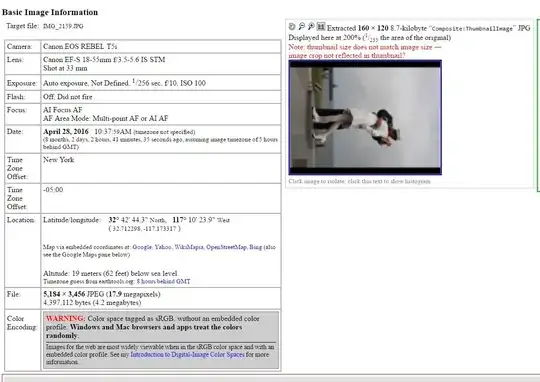
Task: Click the 'Location:' row label
Action: (21, 220)
